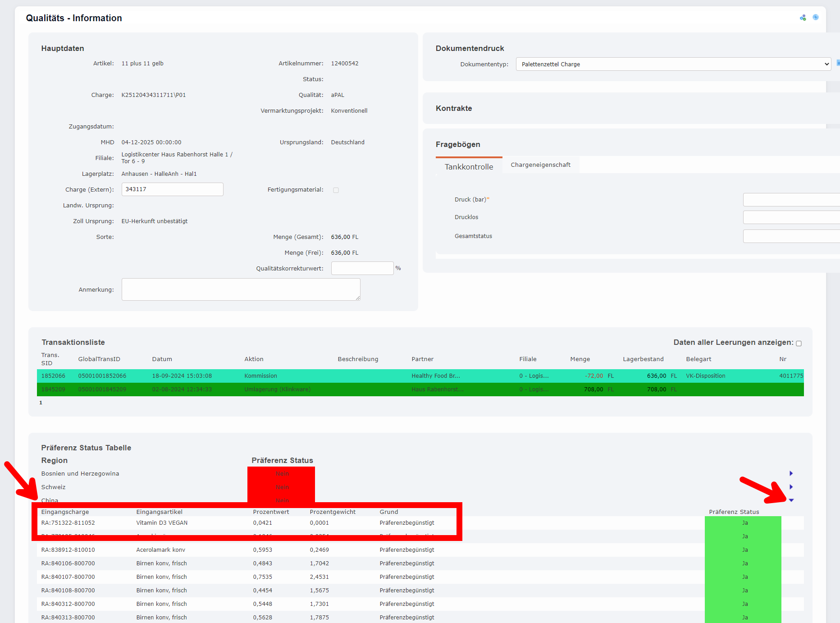Expand preference details for Schweiz

click(791, 487)
